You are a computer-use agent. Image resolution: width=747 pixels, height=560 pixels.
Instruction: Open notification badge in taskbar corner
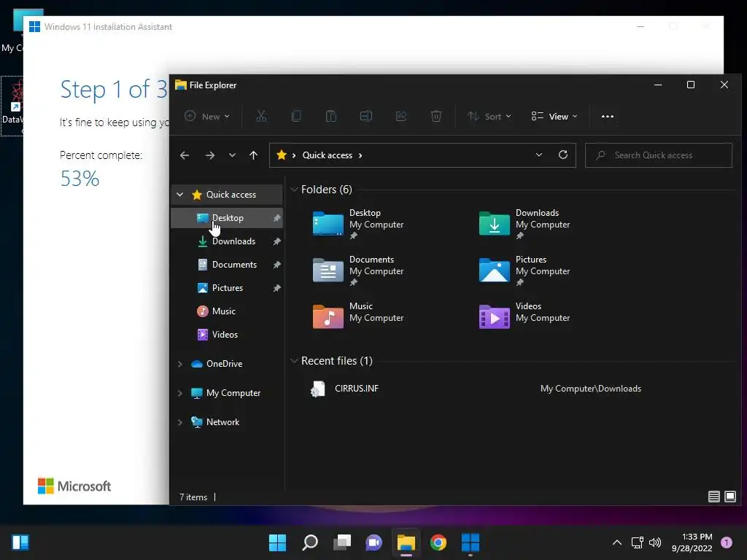727,542
